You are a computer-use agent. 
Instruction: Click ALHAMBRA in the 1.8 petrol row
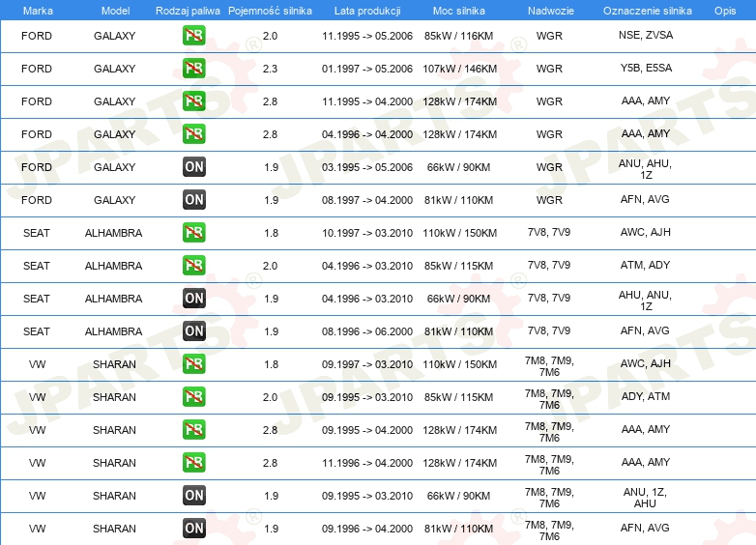pyautogui.click(x=113, y=233)
